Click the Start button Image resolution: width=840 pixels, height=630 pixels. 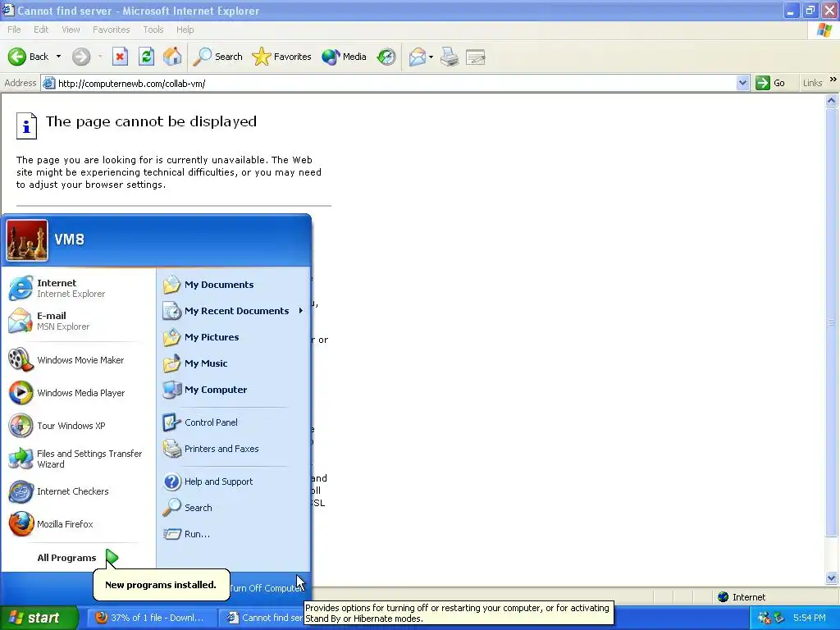tap(38, 618)
